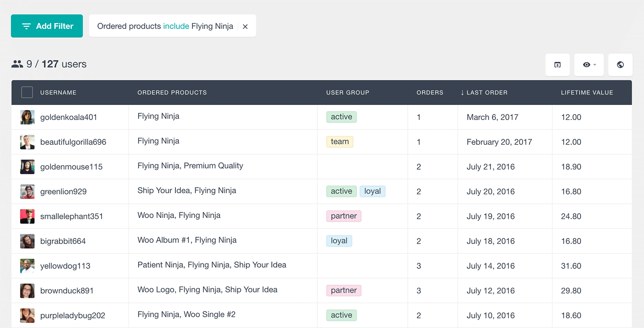Remove the Flying Ninja filter
This screenshot has height=328, width=644.
tap(245, 26)
